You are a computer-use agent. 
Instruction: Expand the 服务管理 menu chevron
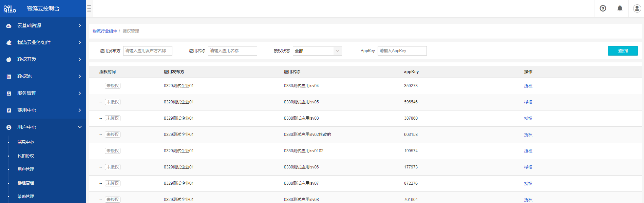coord(80,93)
